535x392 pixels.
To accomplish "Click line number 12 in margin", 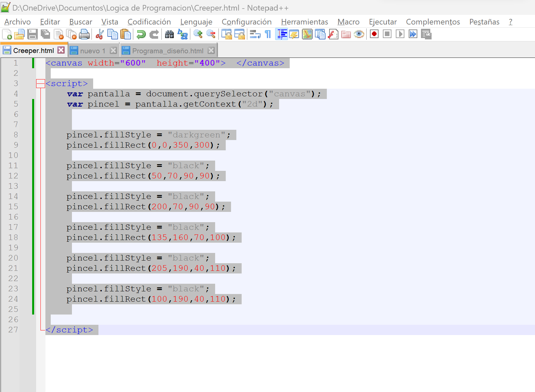I will pyautogui.click(x=13, y=176).
